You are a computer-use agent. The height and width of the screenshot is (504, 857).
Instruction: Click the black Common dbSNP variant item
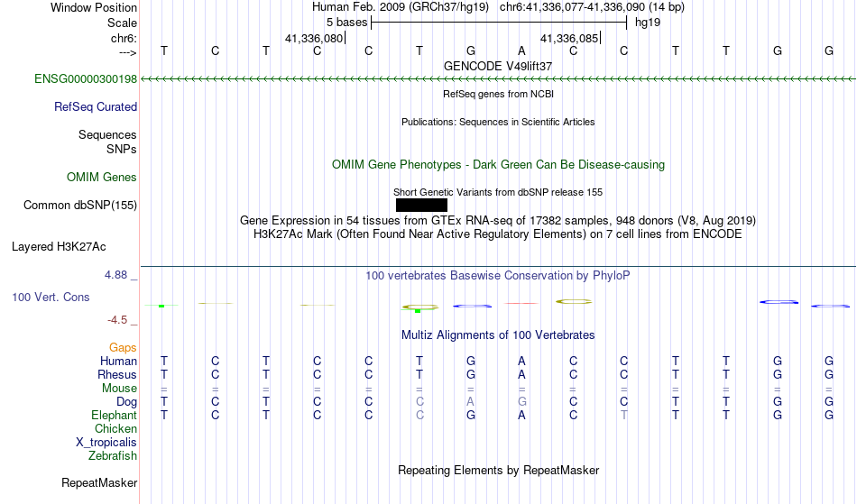tap(421, 206)
